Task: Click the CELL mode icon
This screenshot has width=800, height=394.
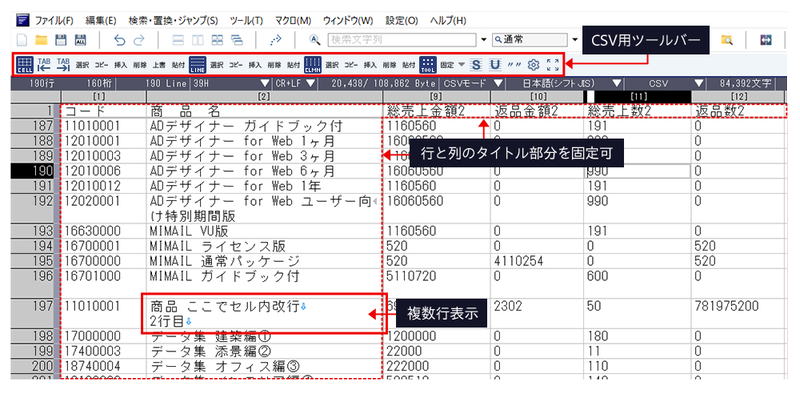Action: coord(25,65)
